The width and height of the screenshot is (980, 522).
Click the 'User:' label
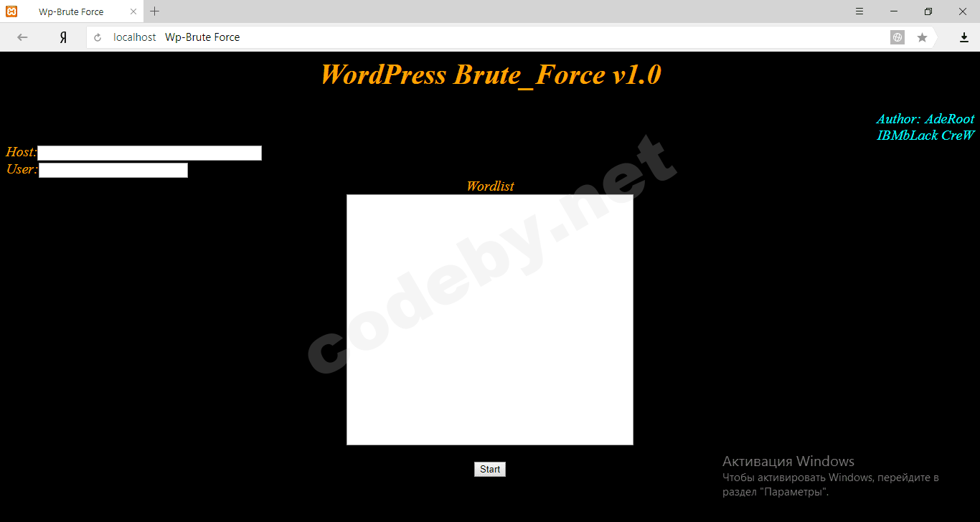22,169
